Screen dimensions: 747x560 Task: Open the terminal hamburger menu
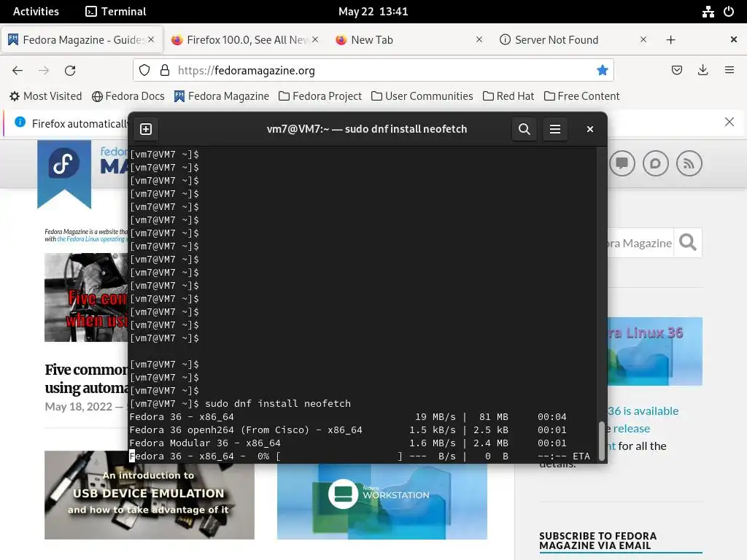(x=555, y=129)
